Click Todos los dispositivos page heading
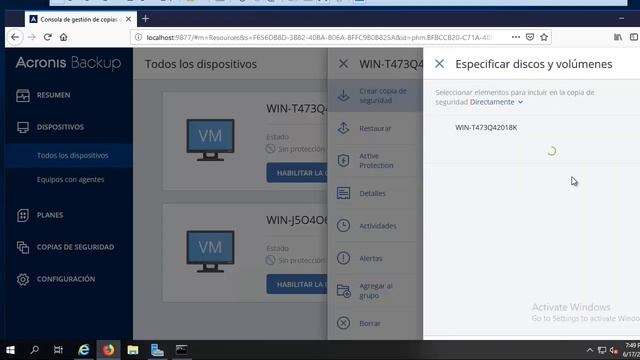 pyautogui.click(x=201, y=64)
